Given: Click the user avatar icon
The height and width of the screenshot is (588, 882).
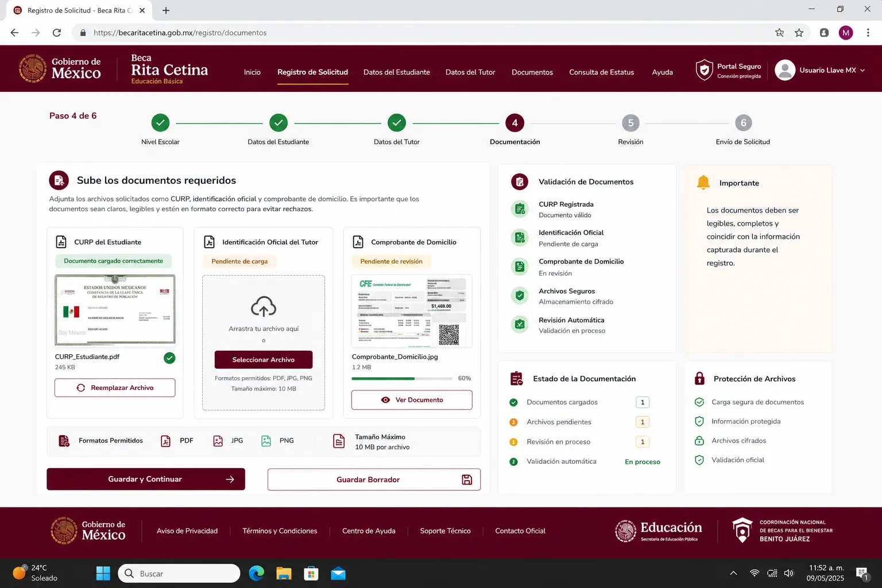Looking at the screenshot, I should [784, 70].
